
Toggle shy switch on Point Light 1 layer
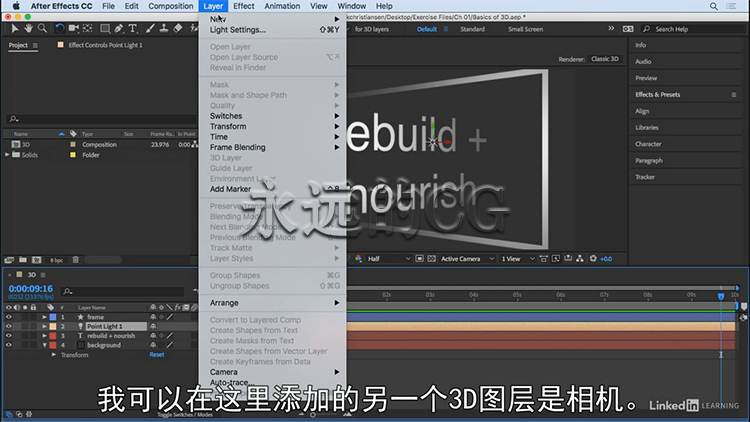(x=153, y=326)
